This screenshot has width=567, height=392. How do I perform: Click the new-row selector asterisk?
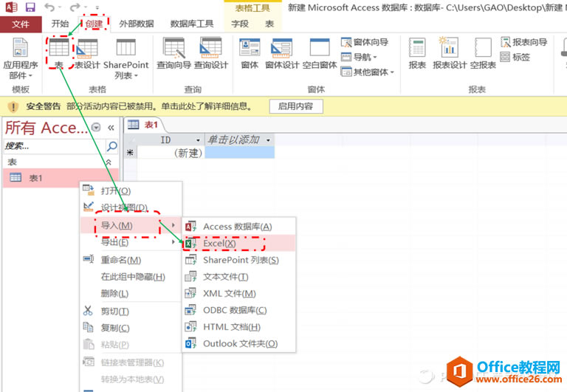click(130, 153)
